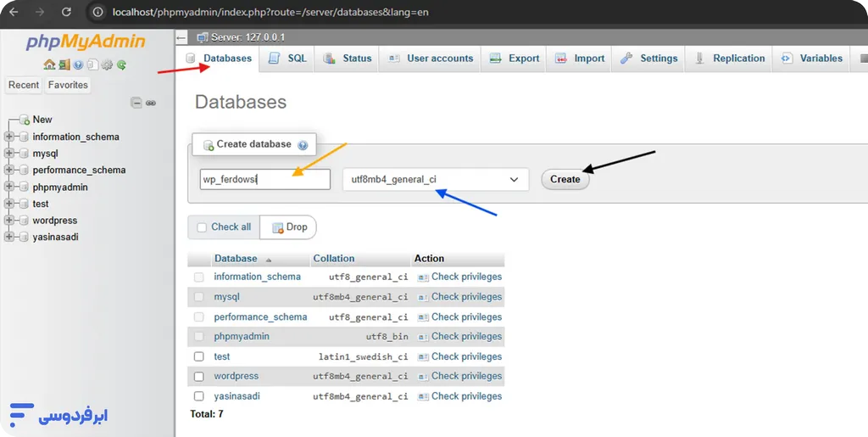Screen dimensions: 868x437
Task: Switch to the SQL tab
Action: click(287, 59)
